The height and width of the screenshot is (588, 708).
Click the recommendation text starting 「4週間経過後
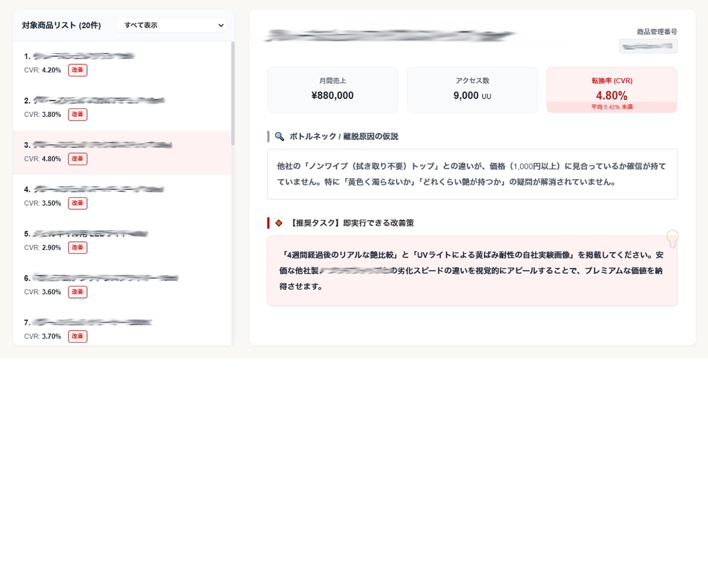tap(472, 271)
